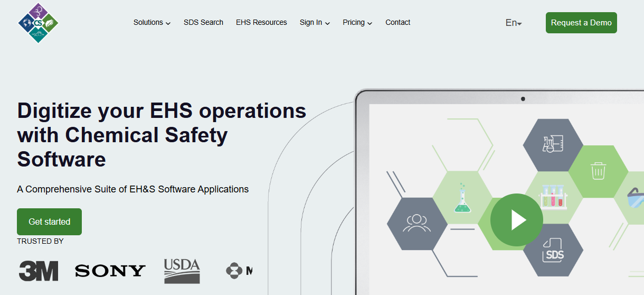
Task: Select the users group hexagon icon
Action: [417, 223]
